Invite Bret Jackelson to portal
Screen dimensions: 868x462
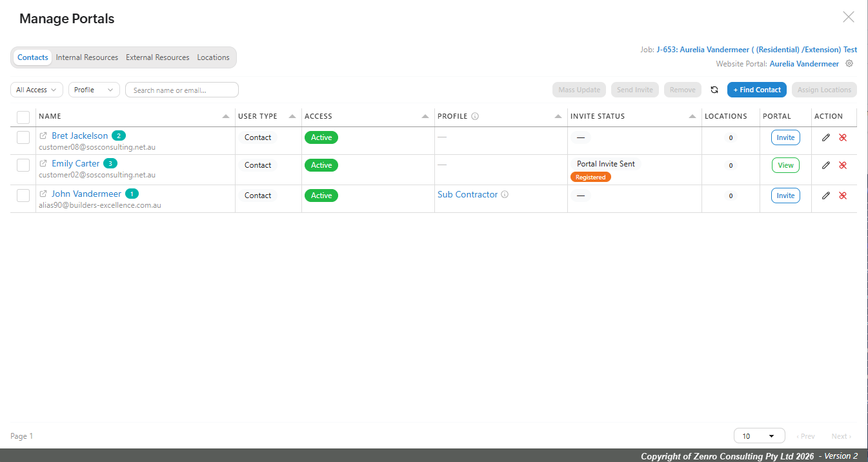click(785, 137)
